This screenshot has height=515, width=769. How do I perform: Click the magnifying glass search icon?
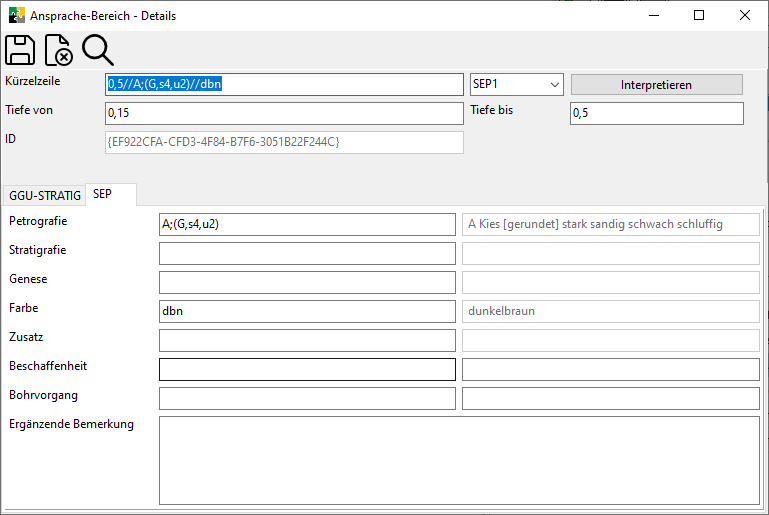[x=97, y=50]
